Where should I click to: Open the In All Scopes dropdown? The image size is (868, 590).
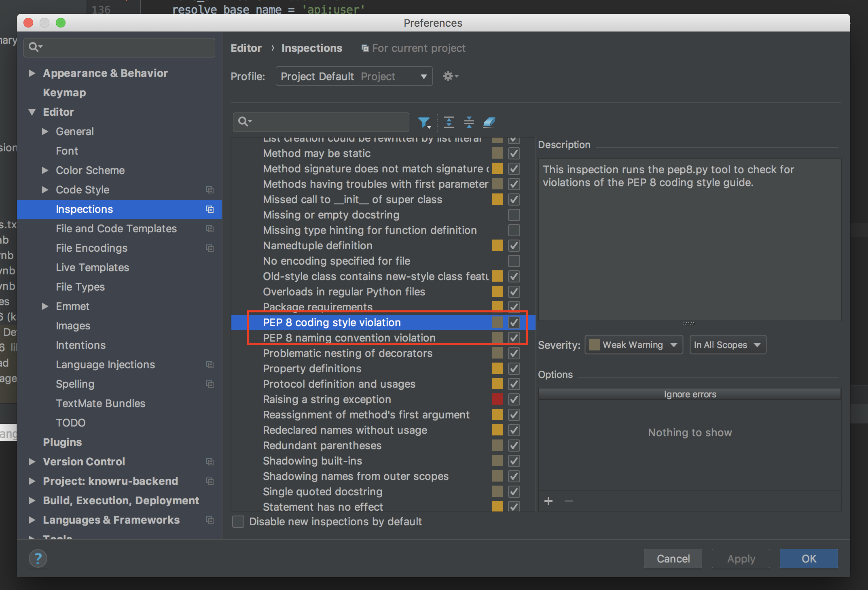point(728,345)
